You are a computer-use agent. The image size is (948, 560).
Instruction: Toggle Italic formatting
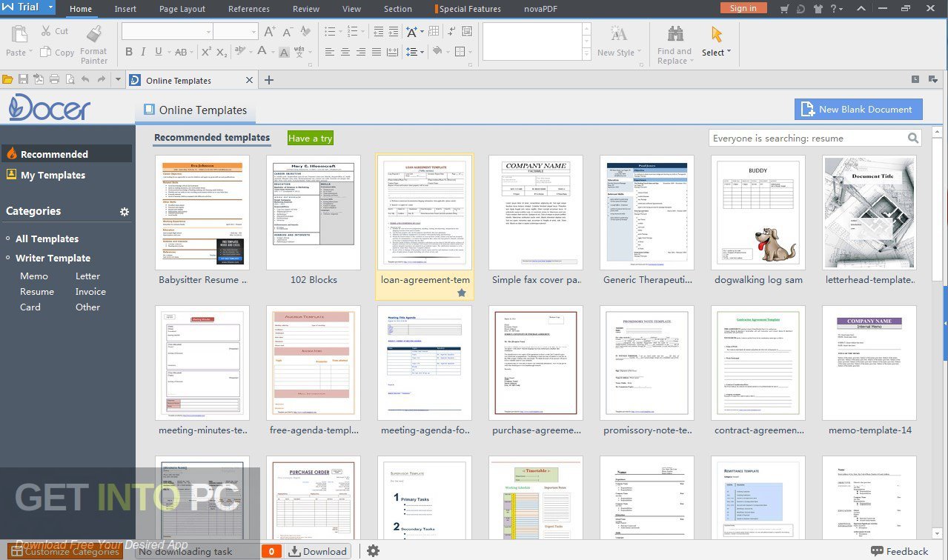(x=144, y=52)
